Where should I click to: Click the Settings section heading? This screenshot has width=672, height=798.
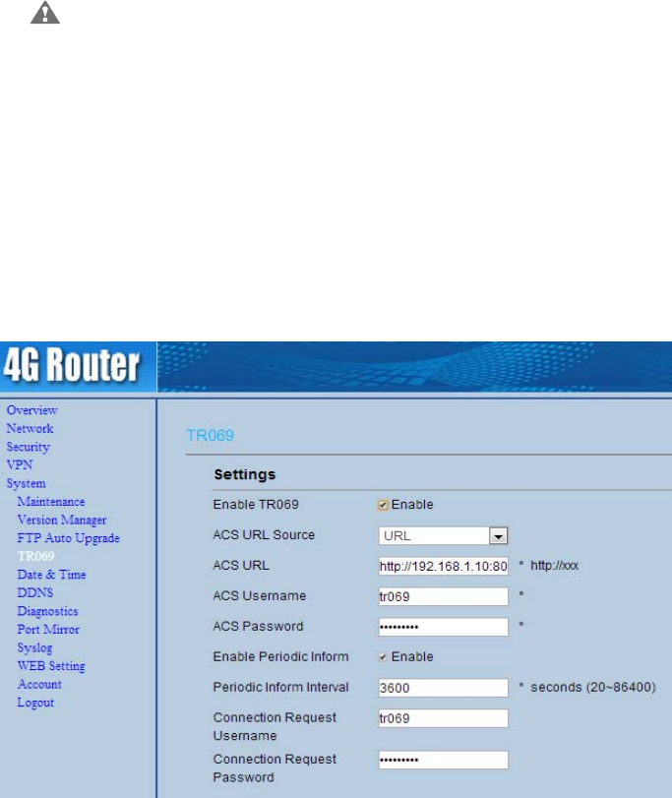click(x=245, y=475)
